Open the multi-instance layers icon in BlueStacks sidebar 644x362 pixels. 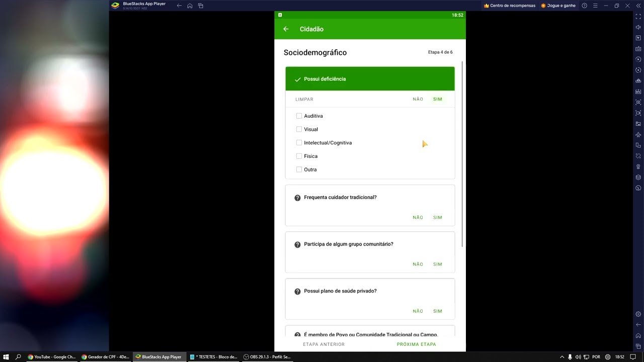click(638, 177)
